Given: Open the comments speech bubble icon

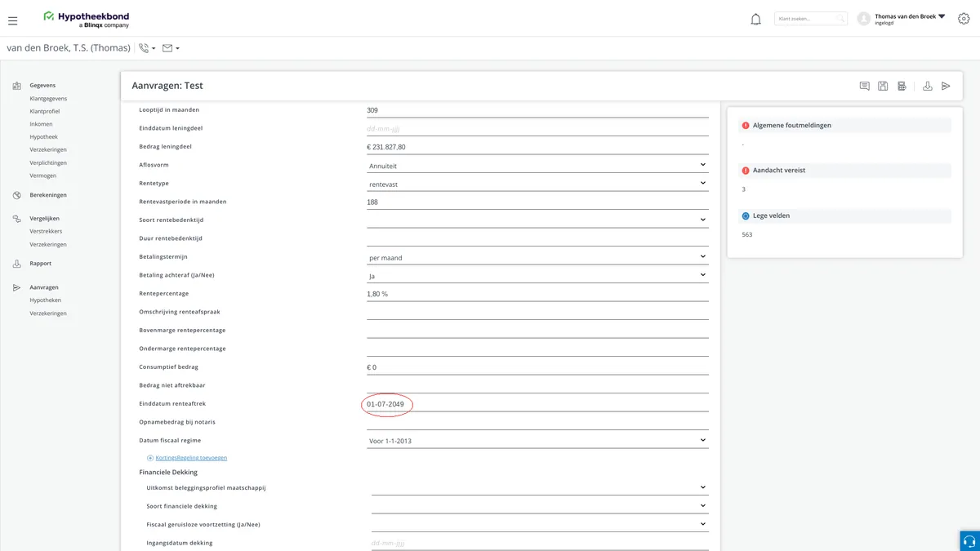Looking at the screenshot, I should click(x=864, y=86).
